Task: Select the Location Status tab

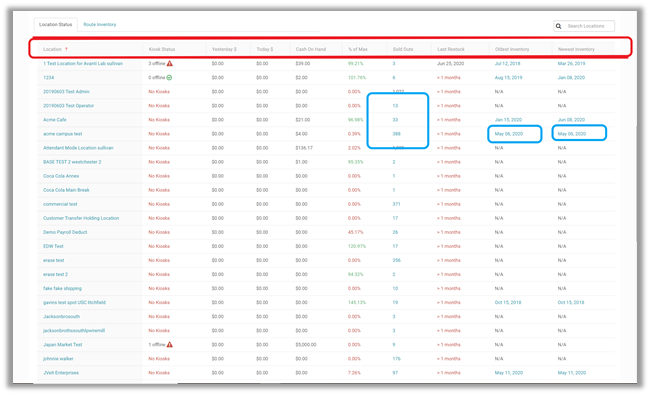Action: click(56, 24)
